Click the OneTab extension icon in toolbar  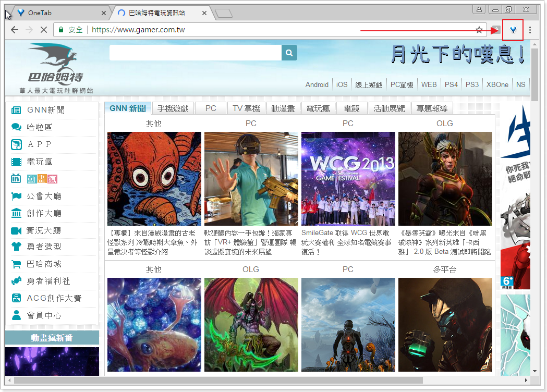(x=513, y=30)
